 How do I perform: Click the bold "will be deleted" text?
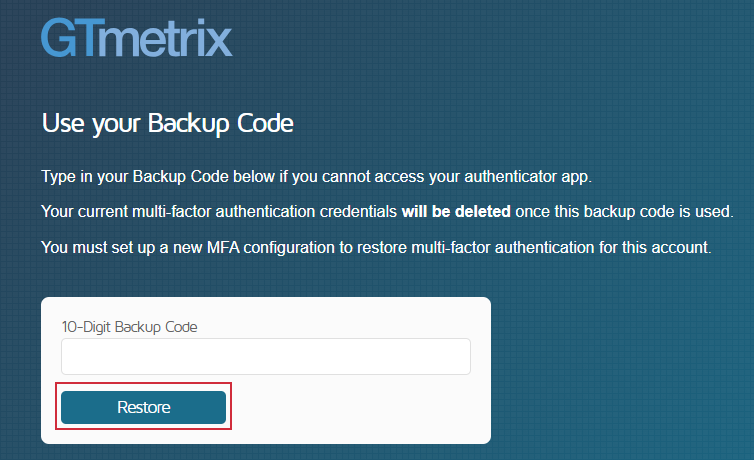coord(456,212)
